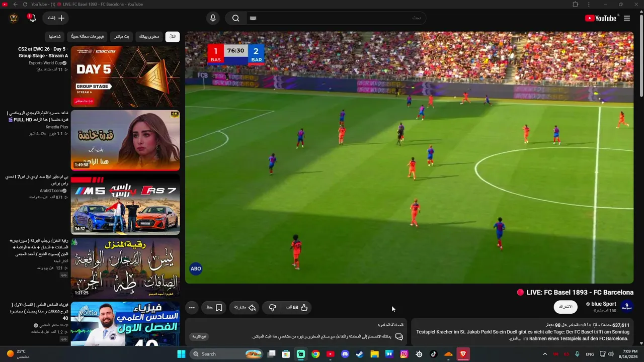Screen dimensions: 644x362
Task: Open the قدرة خامسة movie thumbnail
Action: click(125, 140)
